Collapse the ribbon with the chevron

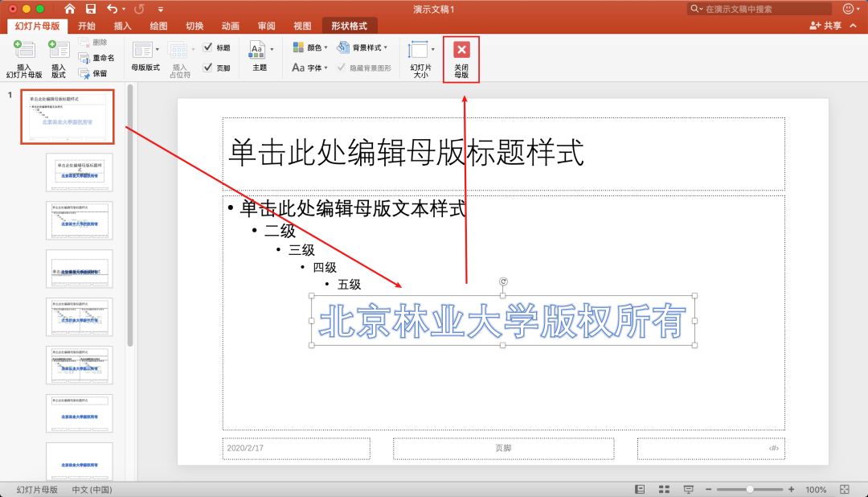pyautogui.click(x=853, y=26)
